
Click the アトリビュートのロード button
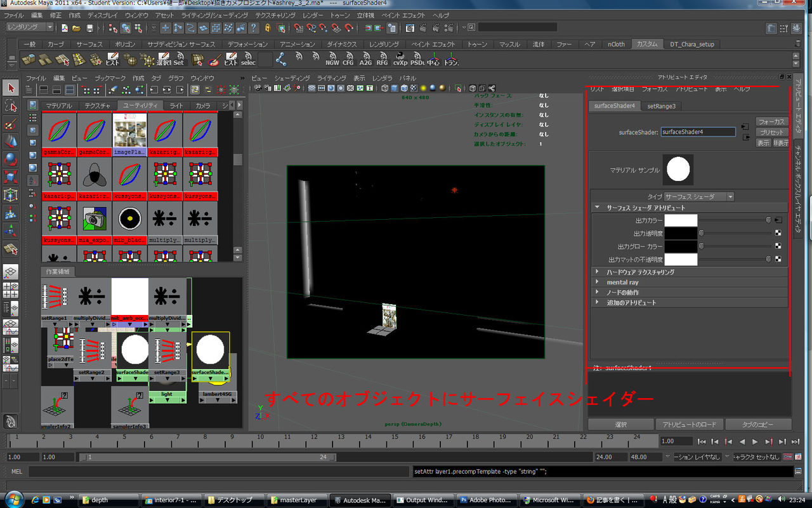pos(689,424)
